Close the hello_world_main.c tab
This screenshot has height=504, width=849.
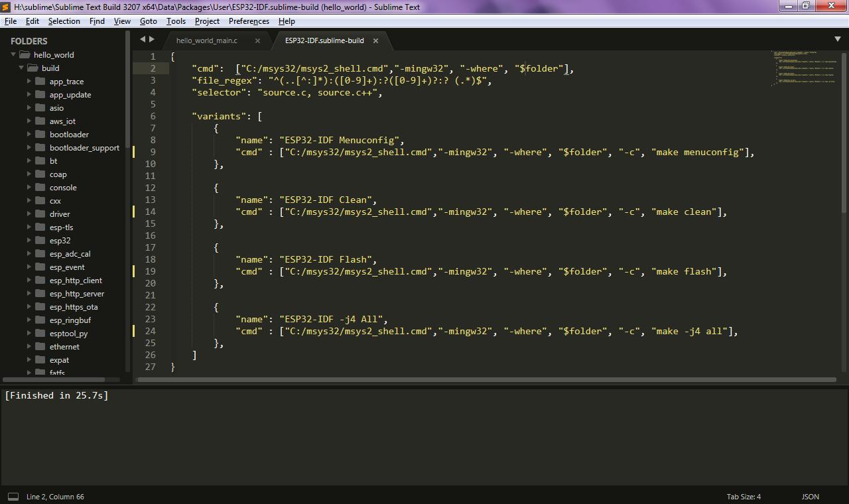(x=257, y=40)
